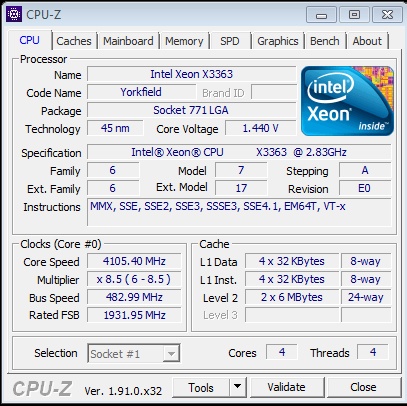Open the Mainboard tab
This screenshot has height=406, width=407.
click(128, 41)
